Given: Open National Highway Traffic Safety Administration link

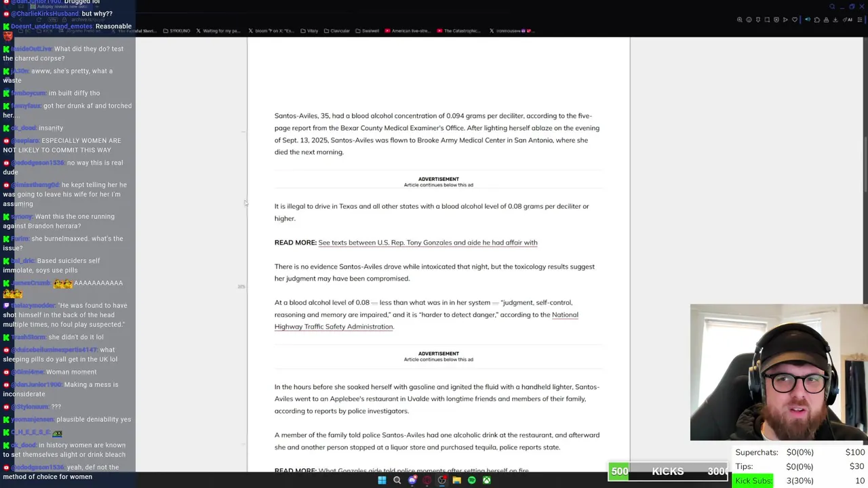Looking at the screenshot, I should (427, 321).
